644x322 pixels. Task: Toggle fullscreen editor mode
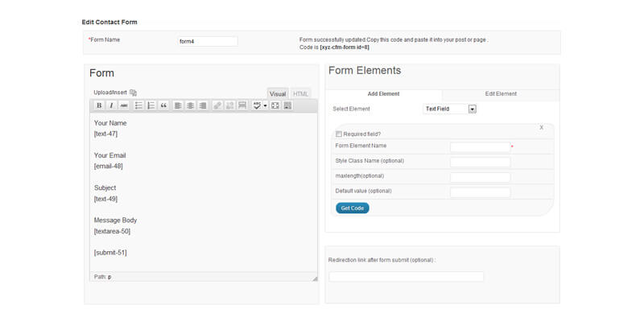[x=275, y=105]
